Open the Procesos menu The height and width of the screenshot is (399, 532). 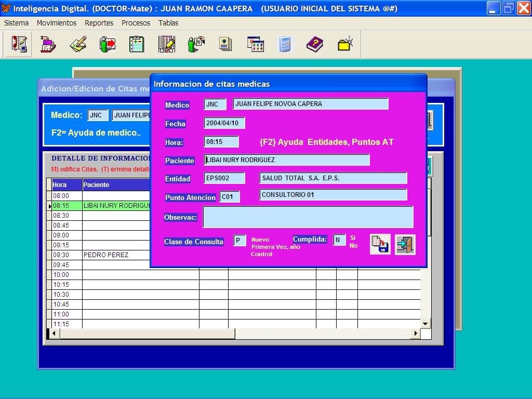[x=136, y=23]
